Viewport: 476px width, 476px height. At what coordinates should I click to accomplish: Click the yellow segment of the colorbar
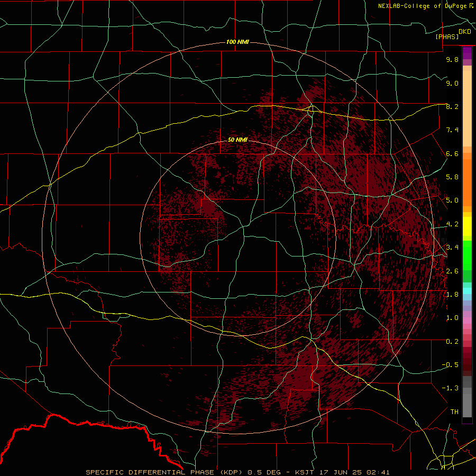click(467, 226)
